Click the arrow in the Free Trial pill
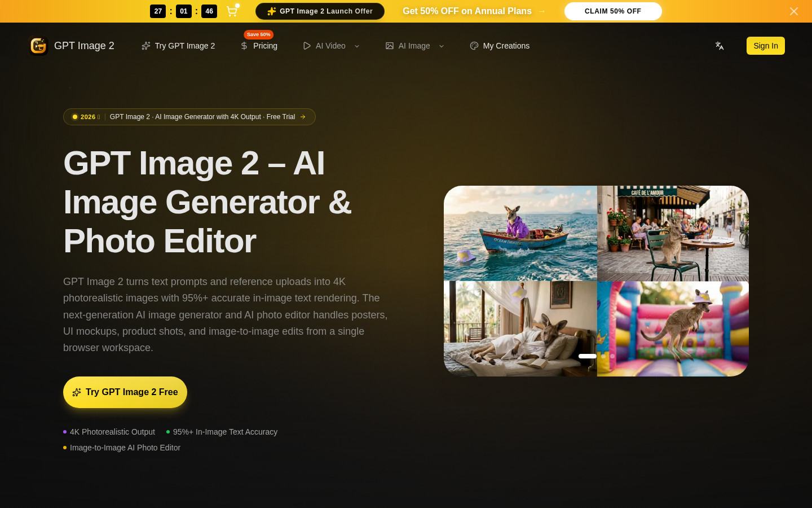Screen dimensions: 812x508 point(303,117)
